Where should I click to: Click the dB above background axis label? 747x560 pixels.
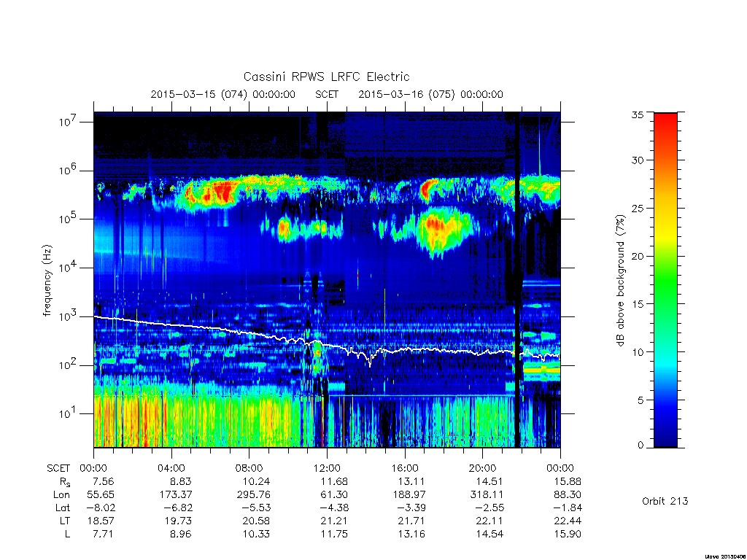point(620,280)
